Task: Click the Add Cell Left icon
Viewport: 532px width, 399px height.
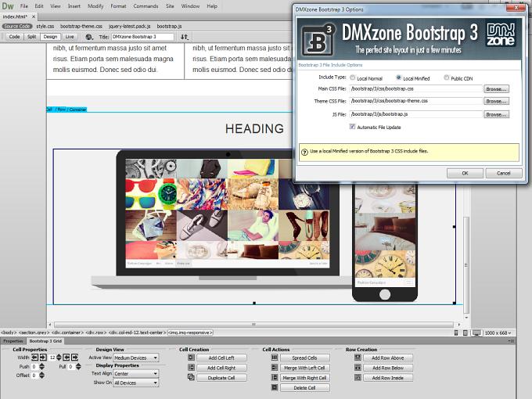Action: point(191,358)
